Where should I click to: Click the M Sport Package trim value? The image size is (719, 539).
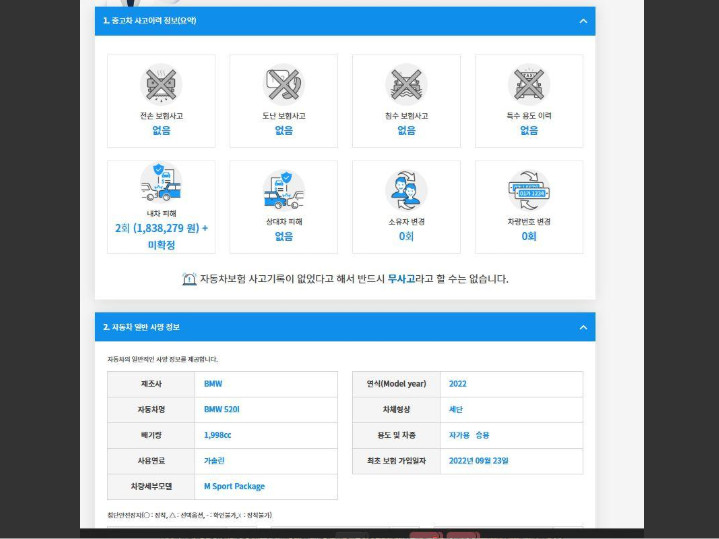coord(234,486)
